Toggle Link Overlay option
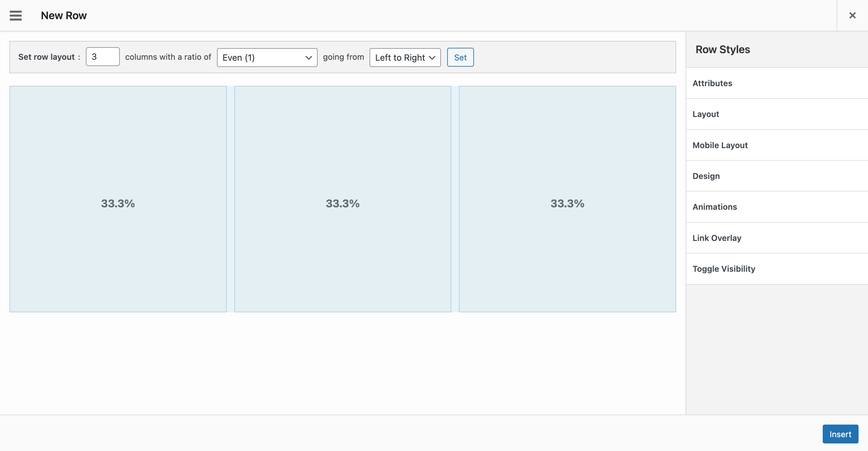868x451 pixels. click(716, 237)
